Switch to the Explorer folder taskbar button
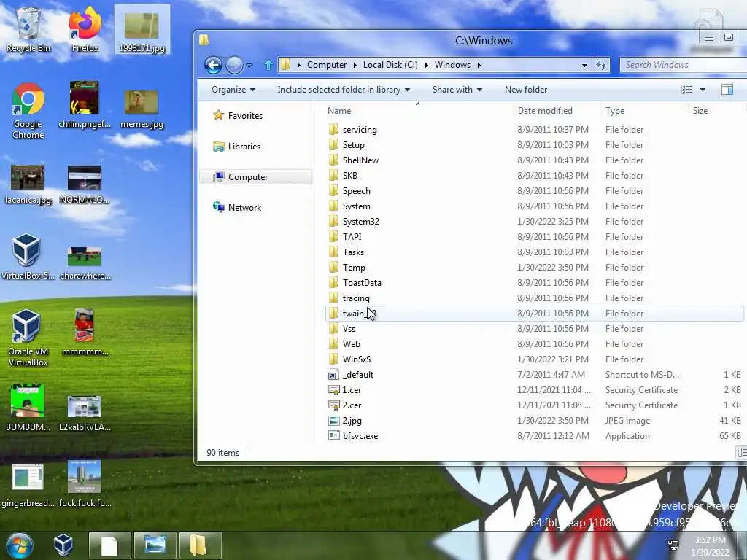Screen dimensions: 747x560 click(x=201, y=545)
